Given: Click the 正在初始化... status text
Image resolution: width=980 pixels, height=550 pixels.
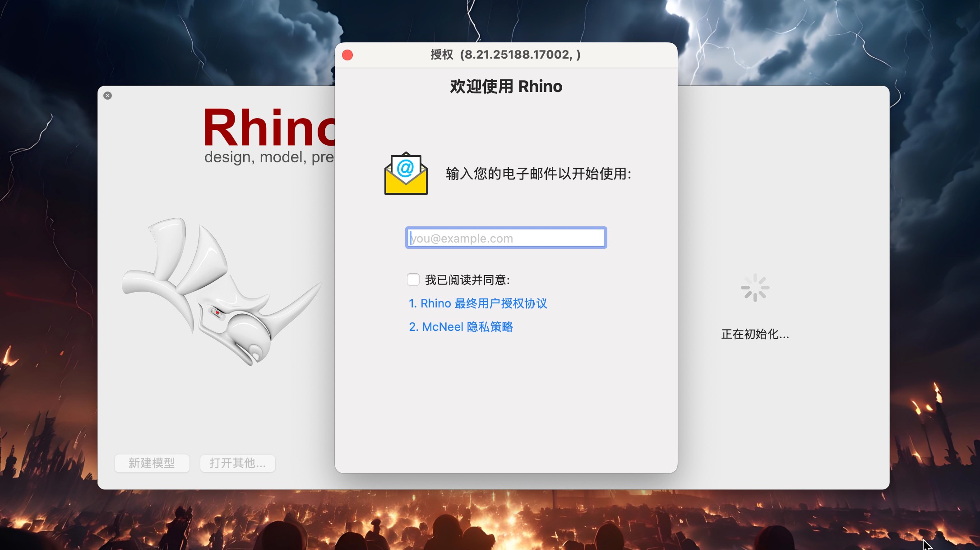Looking at the screenshot, I should pos(755,334).
